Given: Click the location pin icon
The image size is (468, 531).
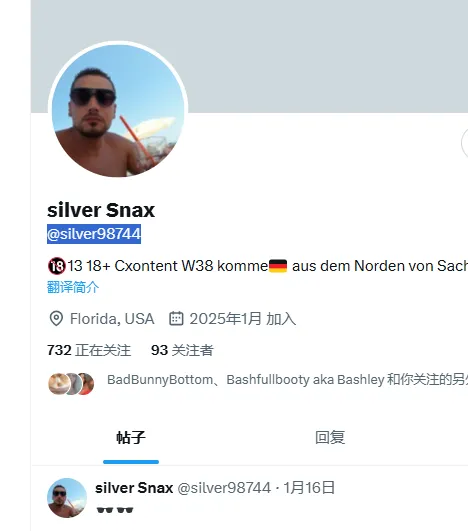Looking at the screenshot, I should [56, 319].
